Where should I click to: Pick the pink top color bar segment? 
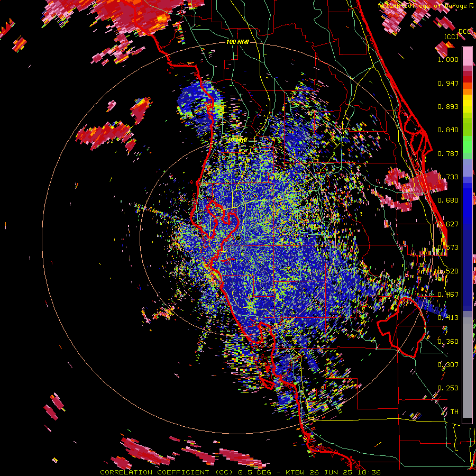(x=467, y=56)
